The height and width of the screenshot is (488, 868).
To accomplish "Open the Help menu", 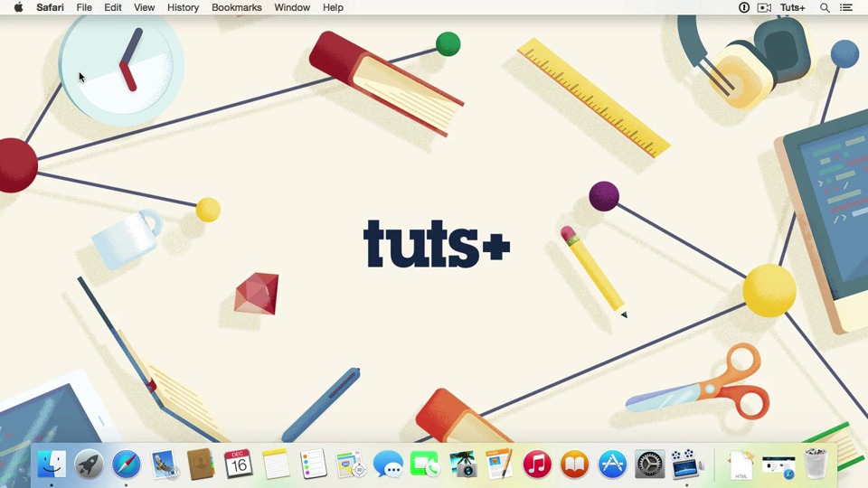I will tap(333, 7).
